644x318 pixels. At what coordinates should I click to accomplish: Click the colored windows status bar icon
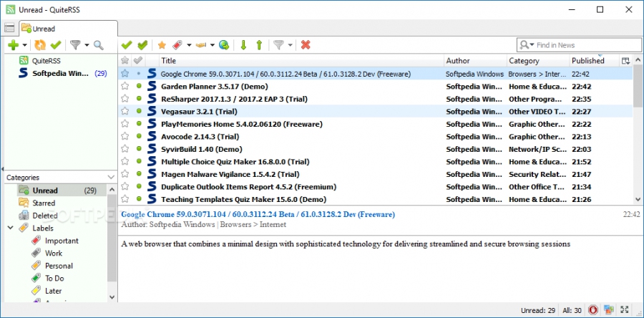click(x=609, y=310)
